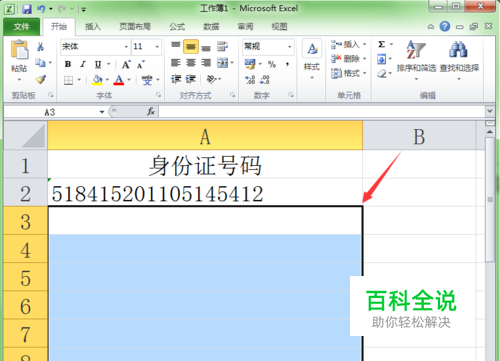
Task: Click the increase decimal icon
Action: (x=250, y=79)
